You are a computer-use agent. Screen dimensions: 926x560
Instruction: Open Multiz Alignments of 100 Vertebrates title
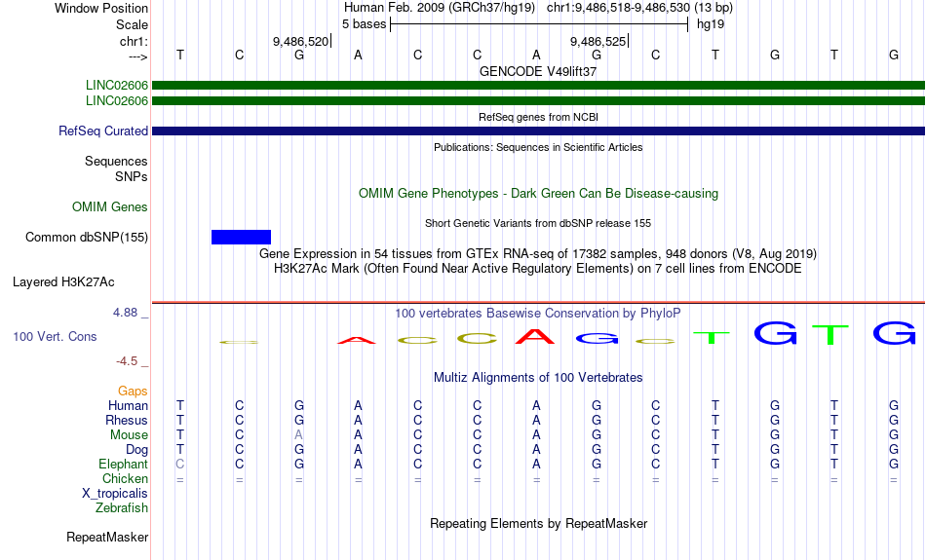coord(538,378)
